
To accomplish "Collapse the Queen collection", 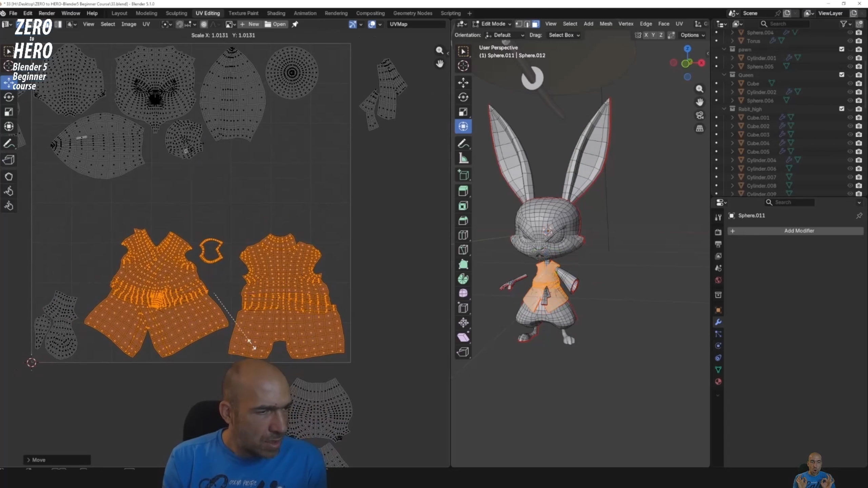I will [724, 75].
